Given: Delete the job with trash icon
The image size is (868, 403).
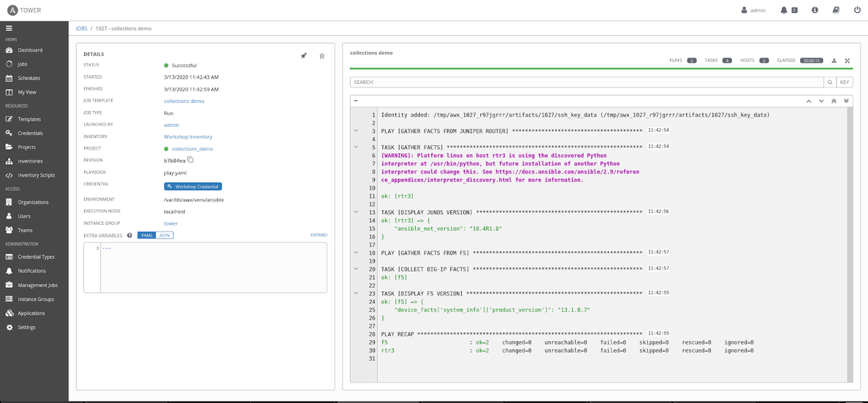Looking at the screenshot, I should pos(322,56).
